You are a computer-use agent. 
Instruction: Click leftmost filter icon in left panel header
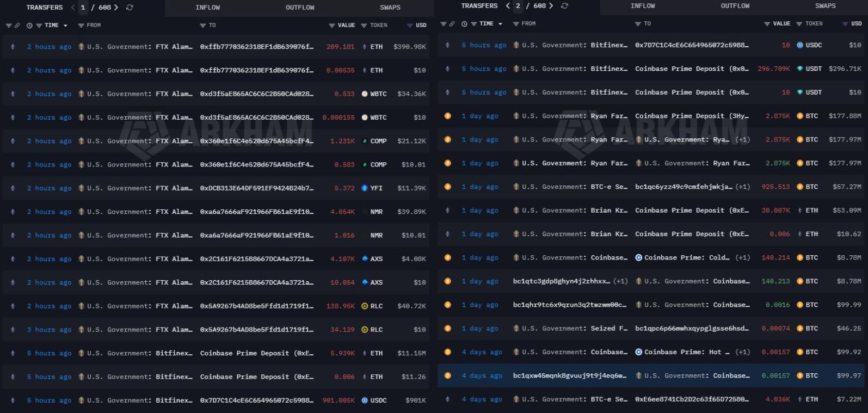(8, 26)
